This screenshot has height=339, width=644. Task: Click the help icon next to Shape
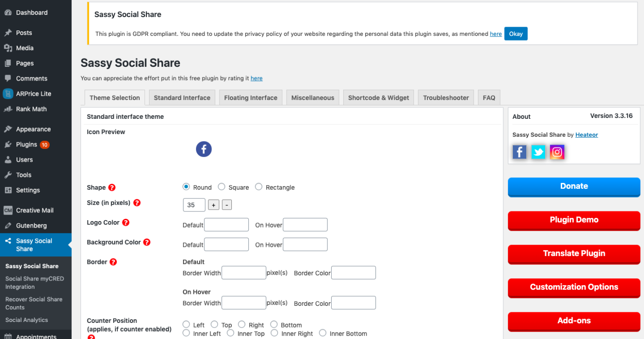[x=112, y=187]
